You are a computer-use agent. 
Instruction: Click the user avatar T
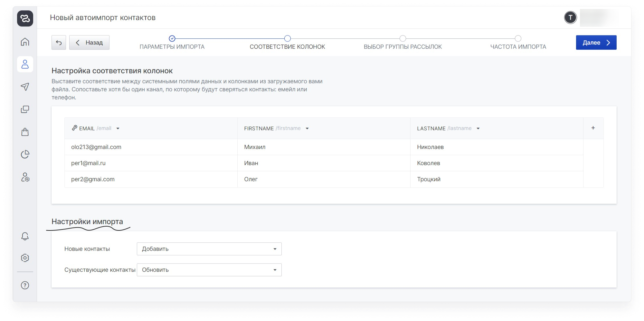[570, 17]
